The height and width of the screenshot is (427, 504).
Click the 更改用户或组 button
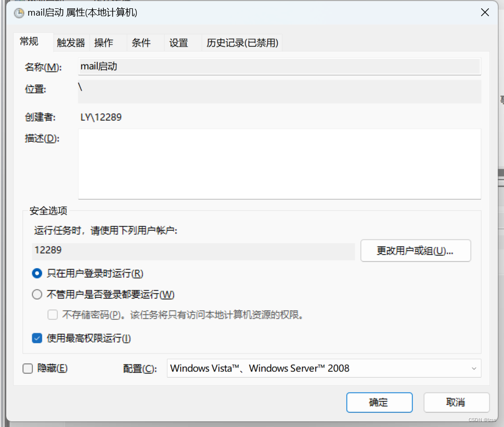(x=415, y=250)
